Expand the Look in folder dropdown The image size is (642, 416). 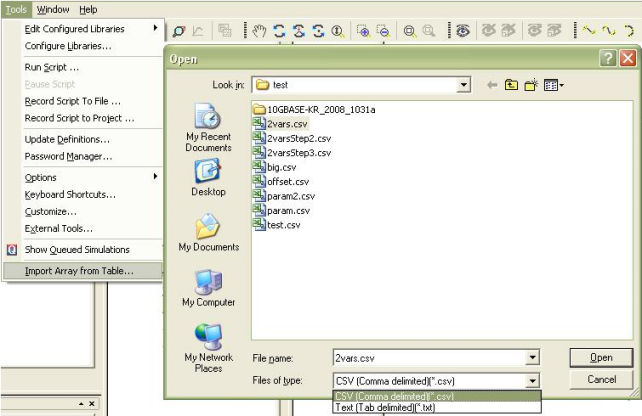tap(463, 86)
